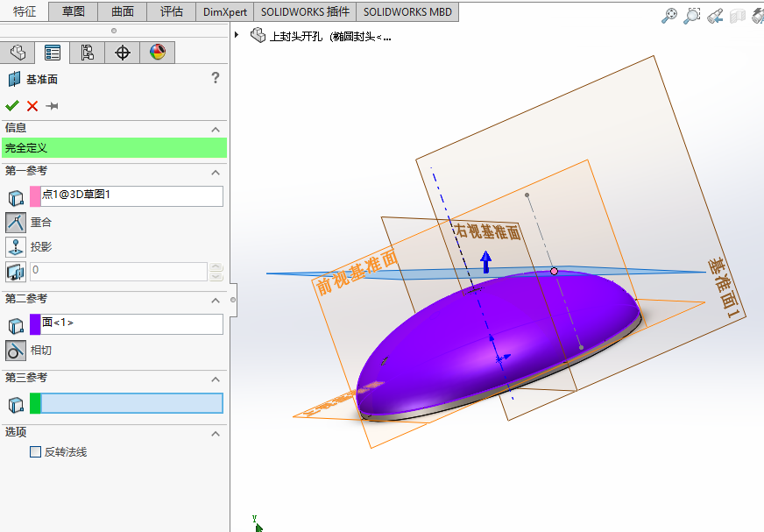Click the help question mark in PropertyManager
Image resolution: width=764 pixels, height=532 pixels.
(216, 77)
